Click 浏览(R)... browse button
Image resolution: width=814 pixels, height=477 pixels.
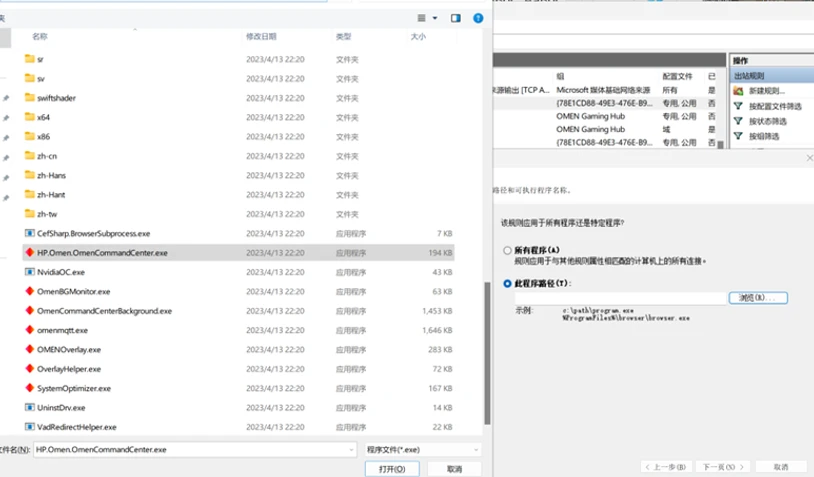pyautogui.click(x=758, y=297)
